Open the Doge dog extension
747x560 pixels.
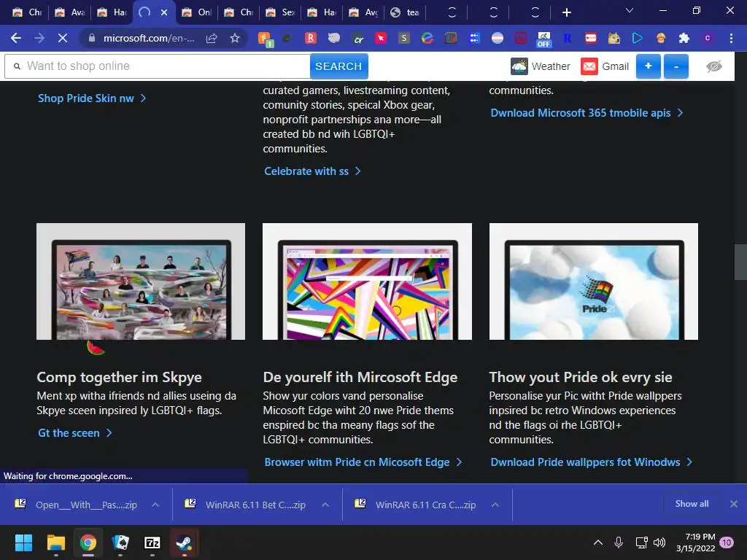(x=614, y=38)
